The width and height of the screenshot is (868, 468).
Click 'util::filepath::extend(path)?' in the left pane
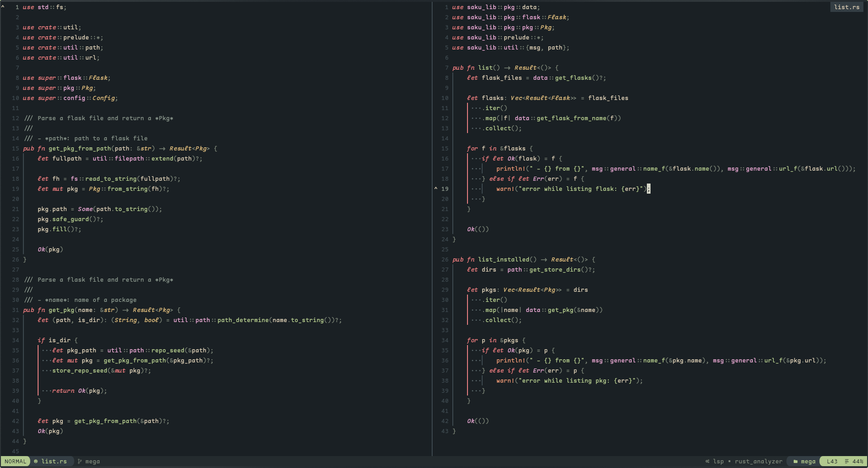point(145,158)
